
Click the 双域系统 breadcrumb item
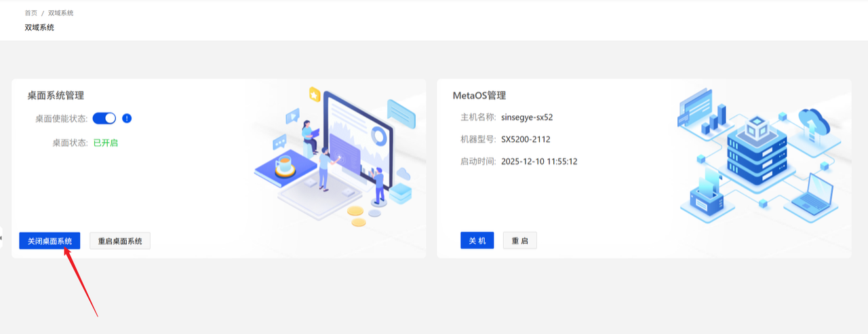pyautogui.click(x=61, y=13)
